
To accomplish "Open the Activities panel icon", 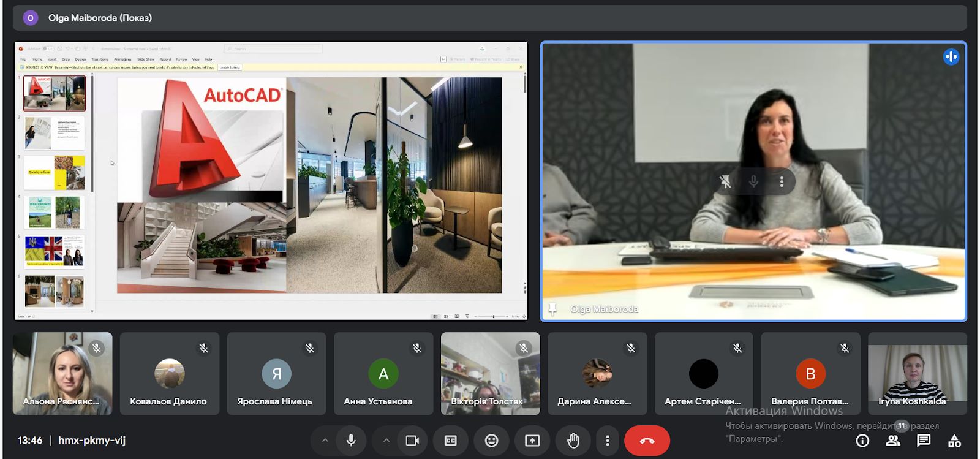I will (x=954, y=441).
